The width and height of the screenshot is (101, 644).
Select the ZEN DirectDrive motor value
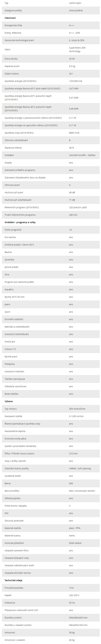tap(77, 409)
